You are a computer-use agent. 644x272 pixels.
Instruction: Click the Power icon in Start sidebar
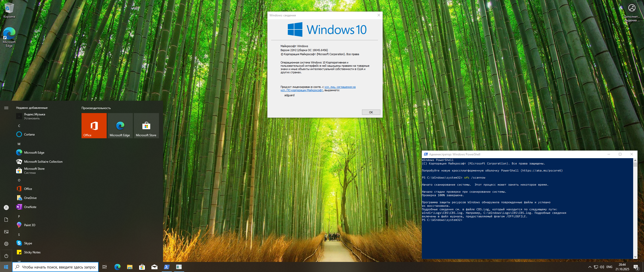pyautogui.click(x=6, y=256)
